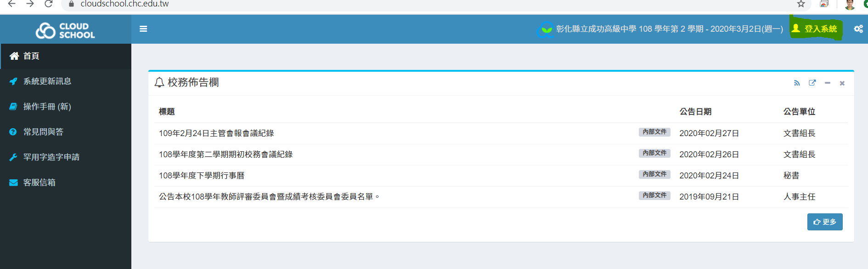Click the rocket icon beside 系統更新訊息
Screen dimensions: 868x269
click(13, 81)
